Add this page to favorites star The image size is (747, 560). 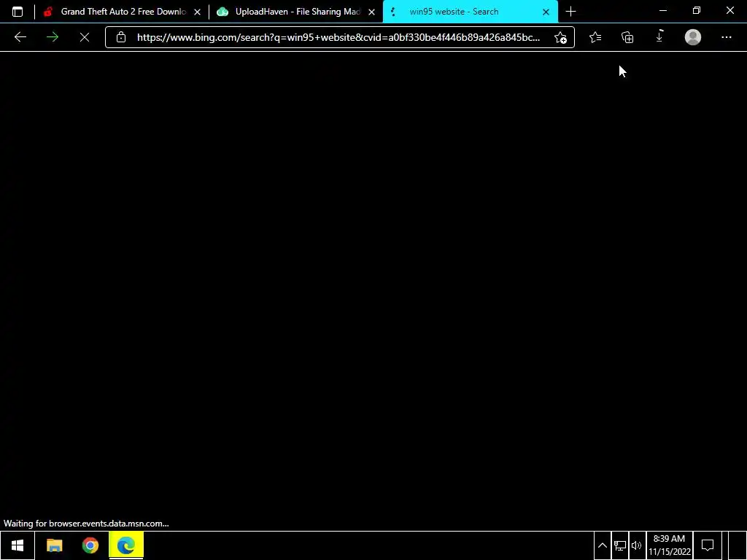point(561,37)
